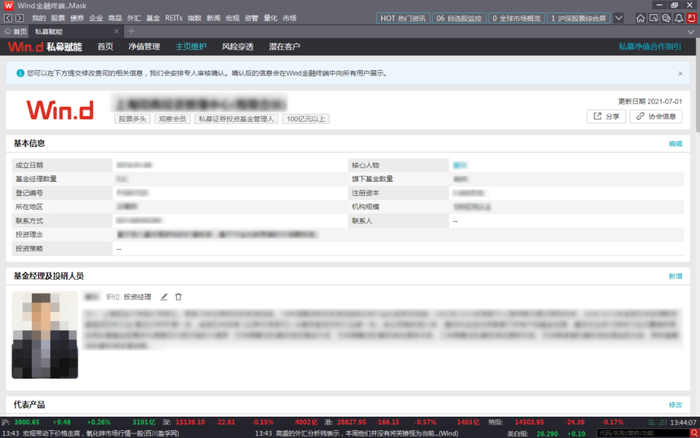Open the 我的 menu
This screenshot has height=438, width=700.
39,18
